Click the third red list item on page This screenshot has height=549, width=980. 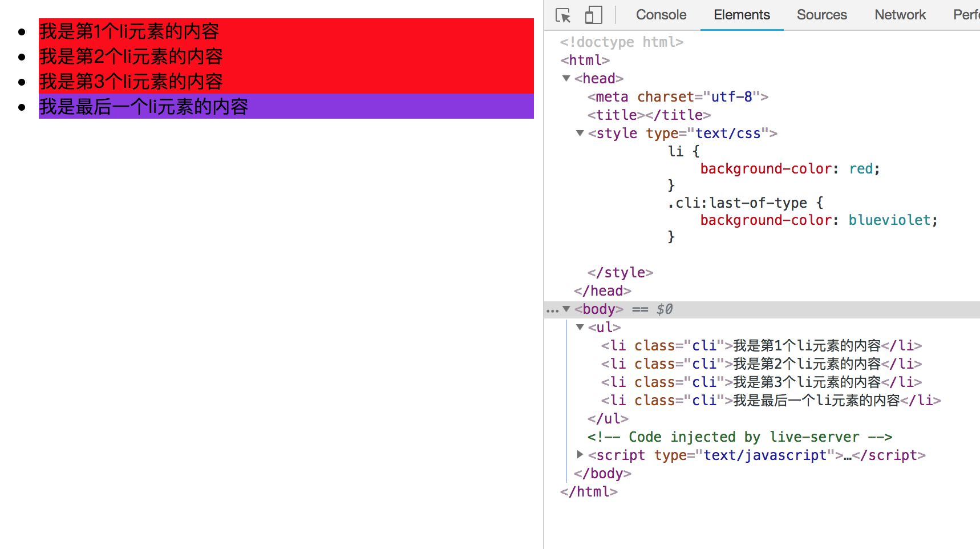[286, 81]
